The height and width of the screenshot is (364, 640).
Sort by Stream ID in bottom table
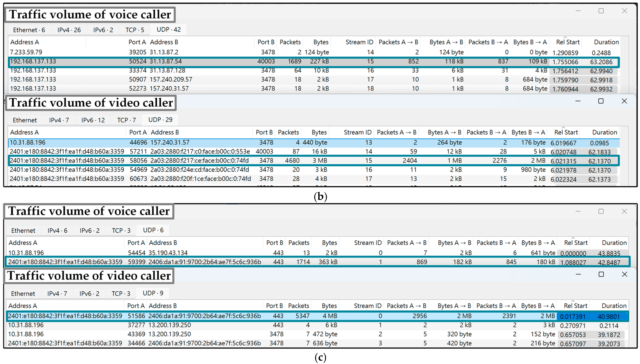(367, 306)
